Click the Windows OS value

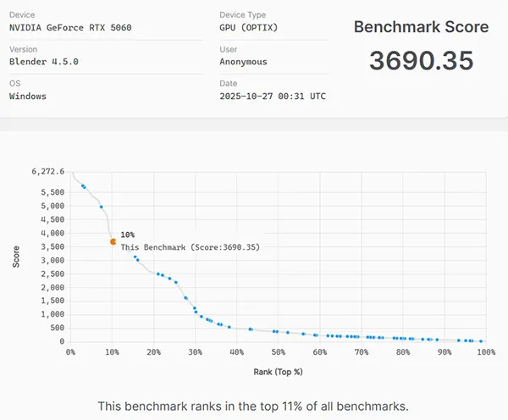[28, 96]
